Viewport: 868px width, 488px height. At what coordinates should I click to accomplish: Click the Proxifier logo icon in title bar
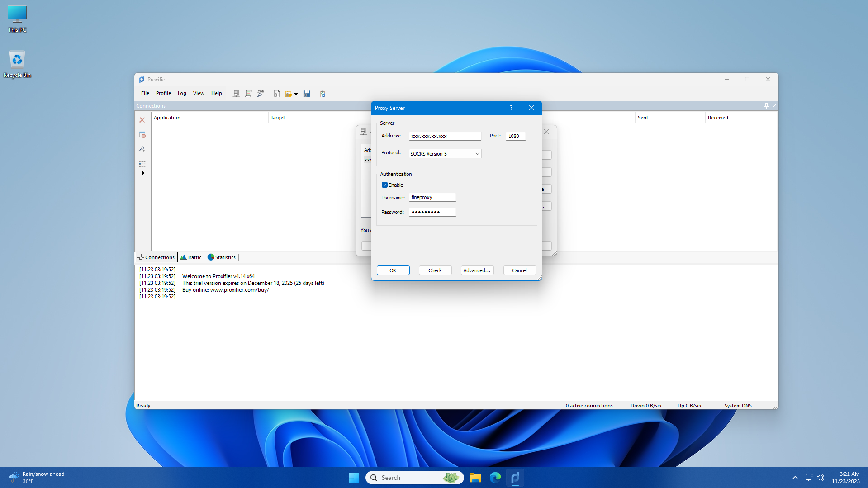click(142, 79)
